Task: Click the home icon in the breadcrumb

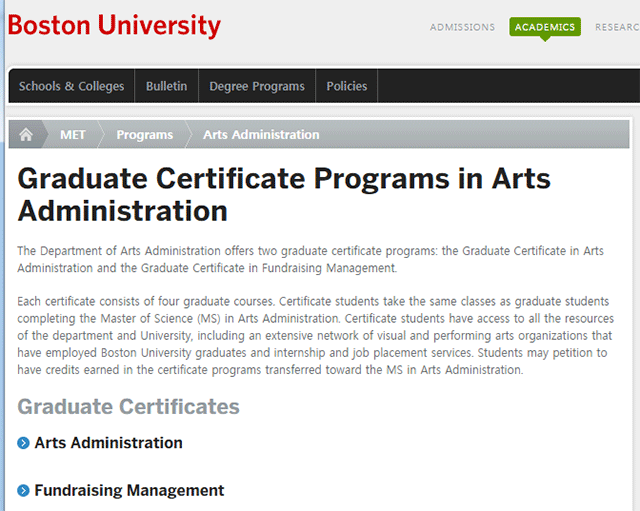Action: coord(26,134)
